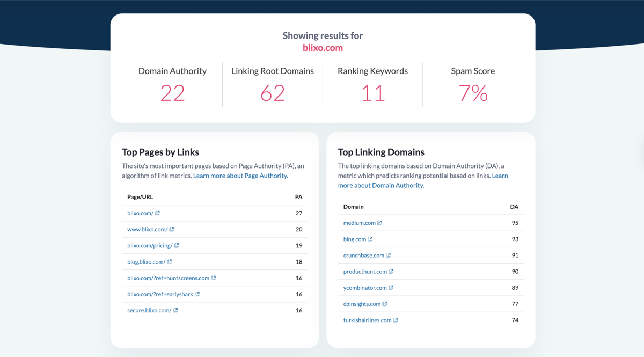The width and height of the screenshot is (644, 357).
Task: Click the Page/URL column header
Action: pyautogui.click(x=140, y=197)
